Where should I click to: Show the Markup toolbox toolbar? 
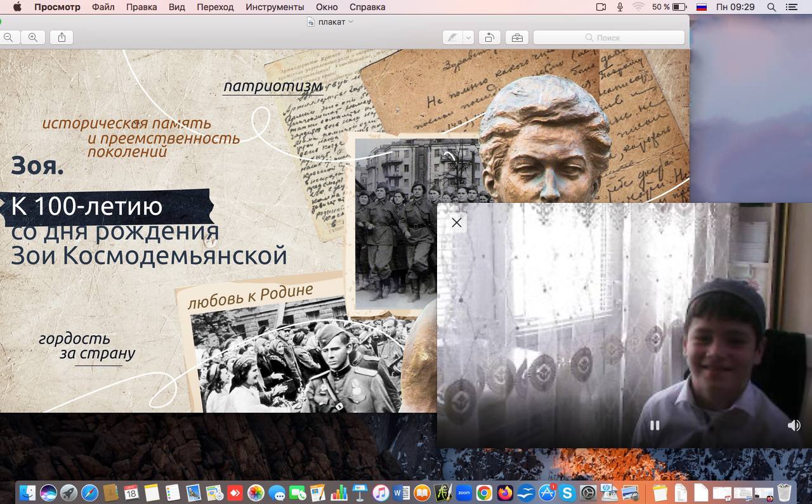(517, 37)
